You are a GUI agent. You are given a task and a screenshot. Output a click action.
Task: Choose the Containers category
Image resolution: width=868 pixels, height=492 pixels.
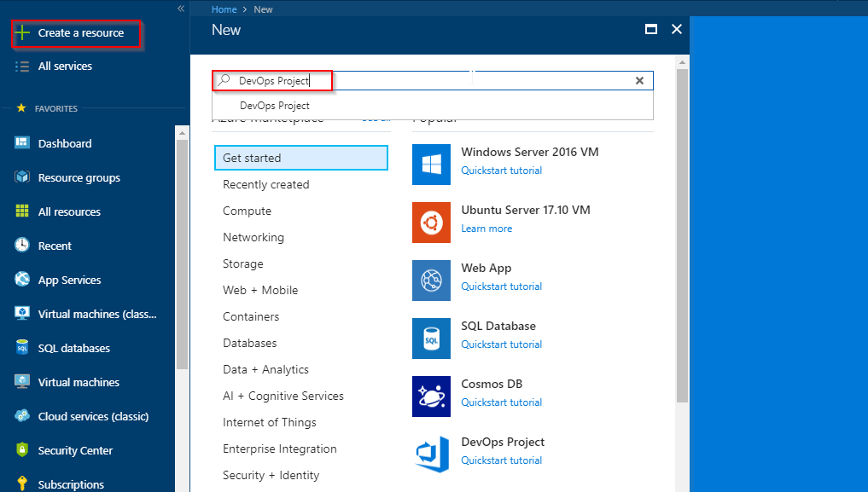(x=251, y=316)
